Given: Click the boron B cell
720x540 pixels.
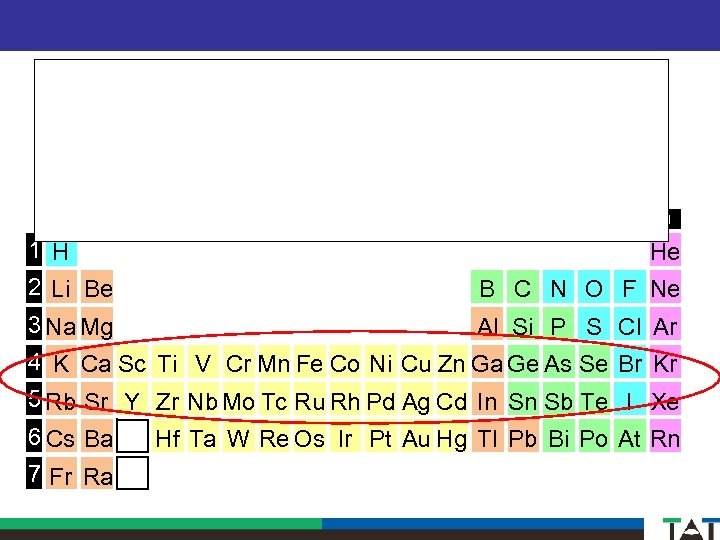Looking at the screenshot, I should pos(487,287).
